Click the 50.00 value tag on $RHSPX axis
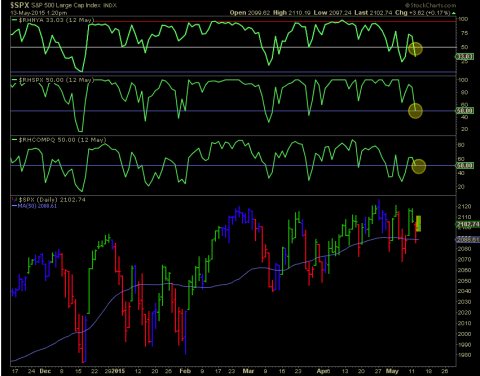This screenshot has height=376, width=480. pos(464,110)
